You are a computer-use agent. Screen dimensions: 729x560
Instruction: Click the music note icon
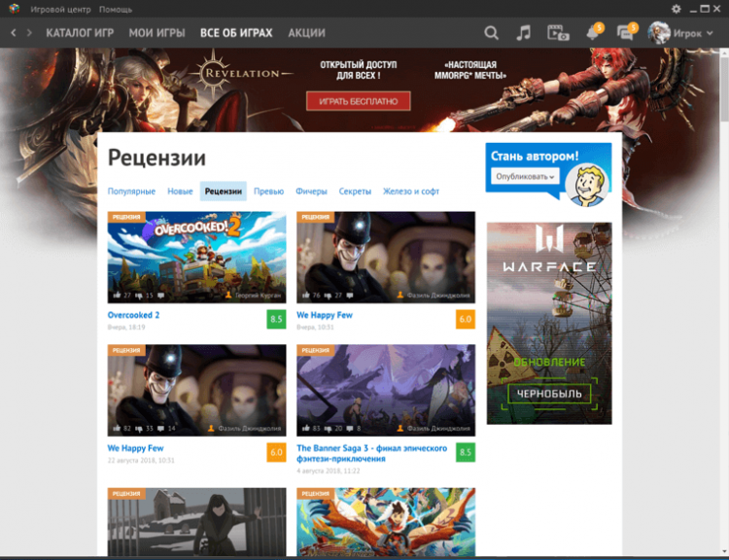524,33
